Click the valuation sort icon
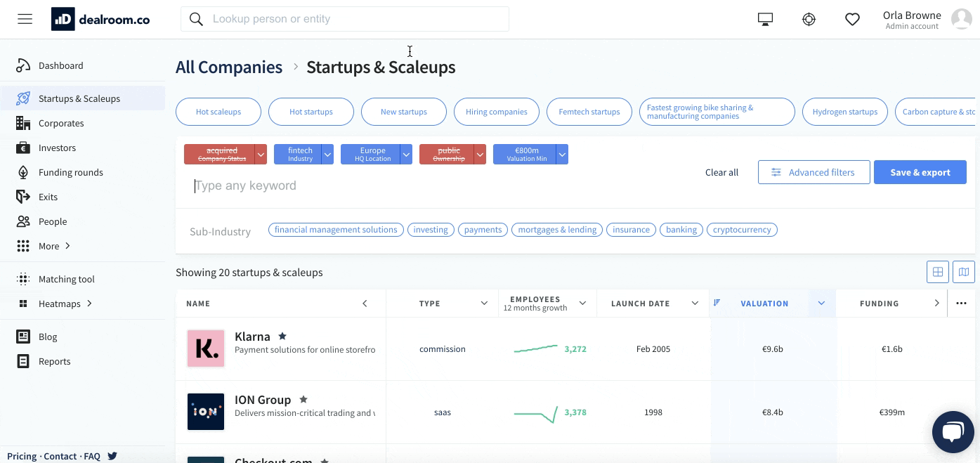 [717, 303]
